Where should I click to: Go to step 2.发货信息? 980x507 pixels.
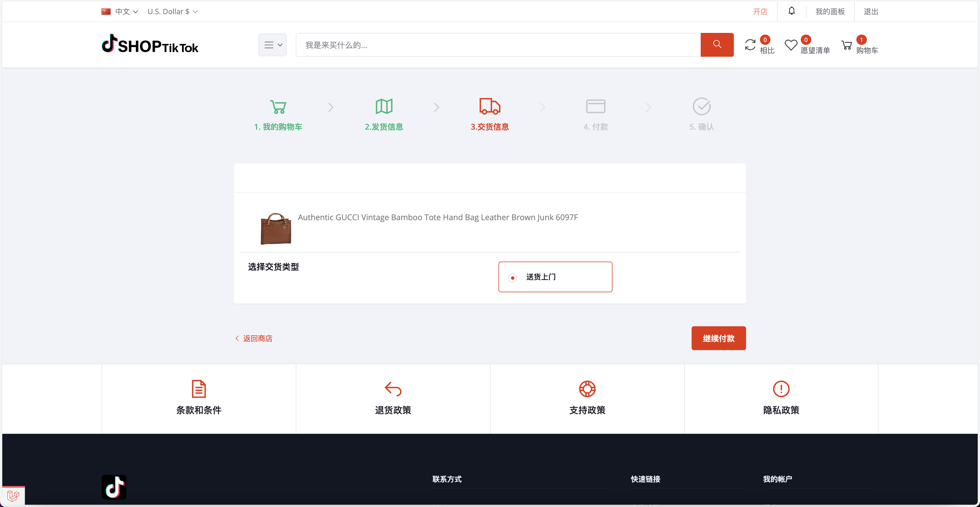pyautogui.click(x=384, y=127)
